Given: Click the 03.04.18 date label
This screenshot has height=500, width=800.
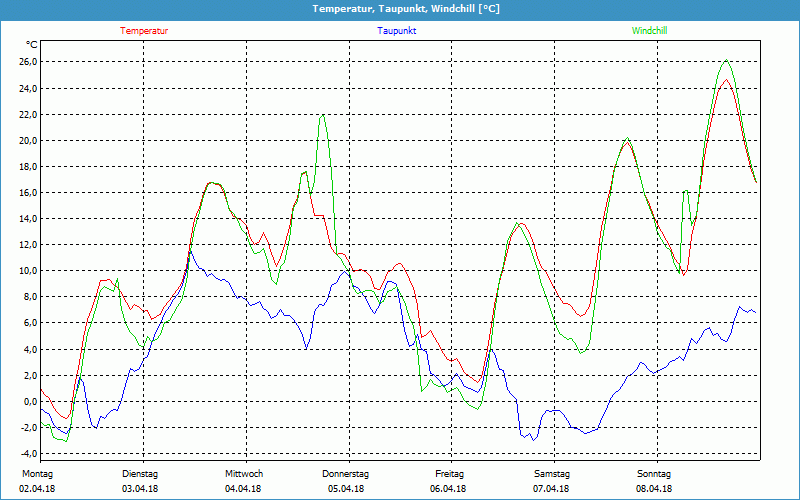Looking at the screenshot, I should click(140, 489).
